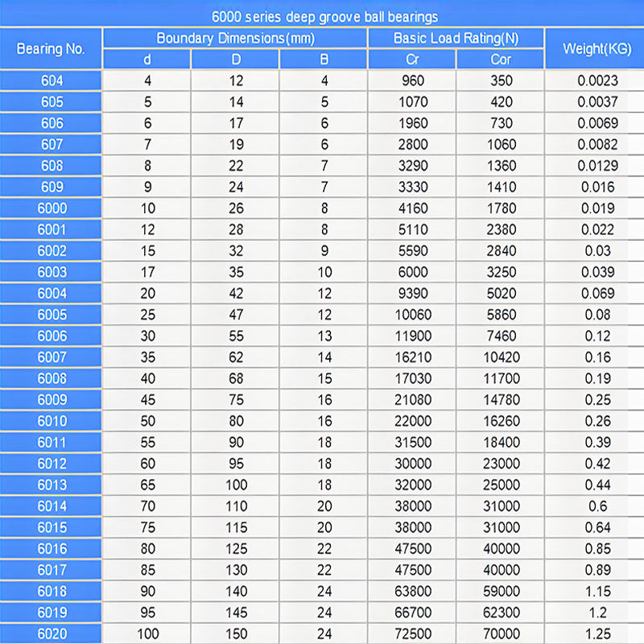Click Cor value 350
The width and height of the screenshot is (644, 644).
coord(501,80)
